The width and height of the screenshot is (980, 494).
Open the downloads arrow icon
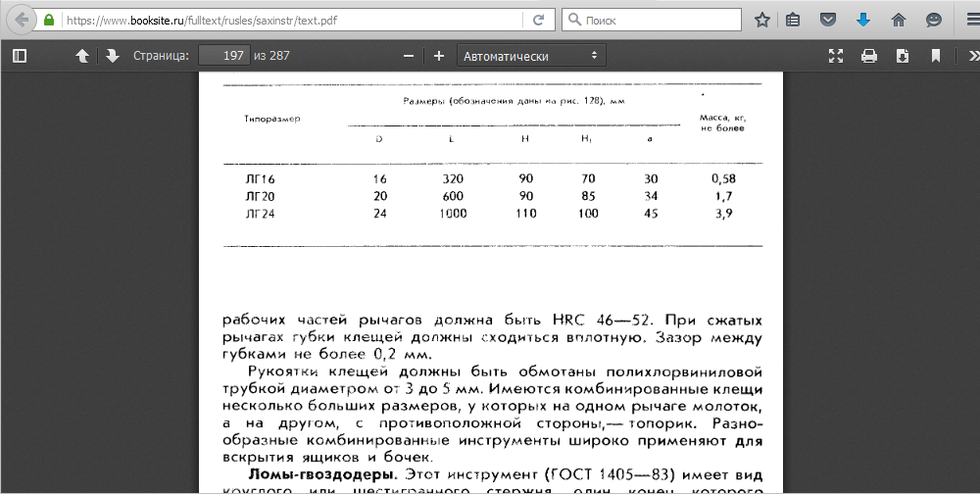[863, 20]
